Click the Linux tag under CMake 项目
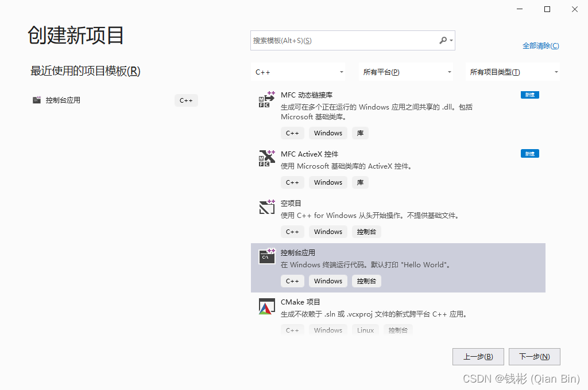588x390 pixels. (365, 330)
